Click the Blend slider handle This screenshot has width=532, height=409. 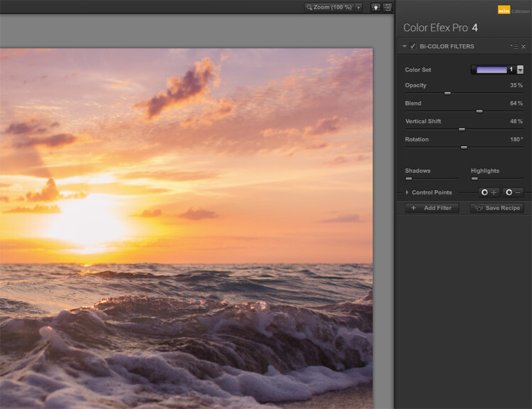pyautogui.click(x=480, y=111)
